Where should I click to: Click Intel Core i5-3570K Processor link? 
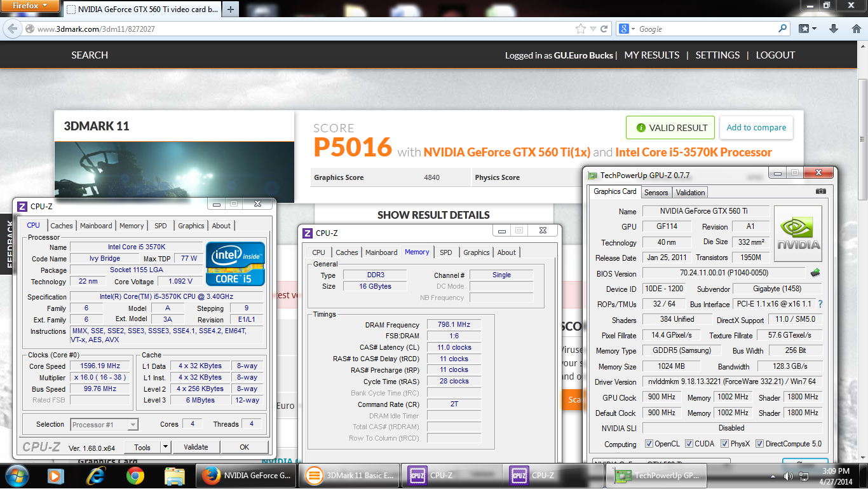[694, 152]
